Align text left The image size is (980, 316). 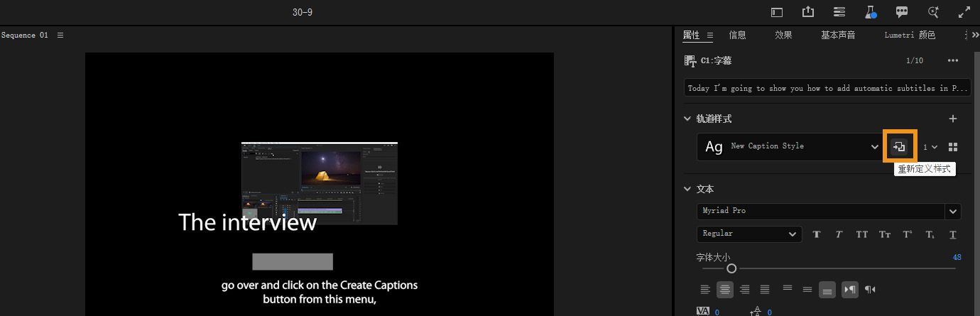point(705,289)
